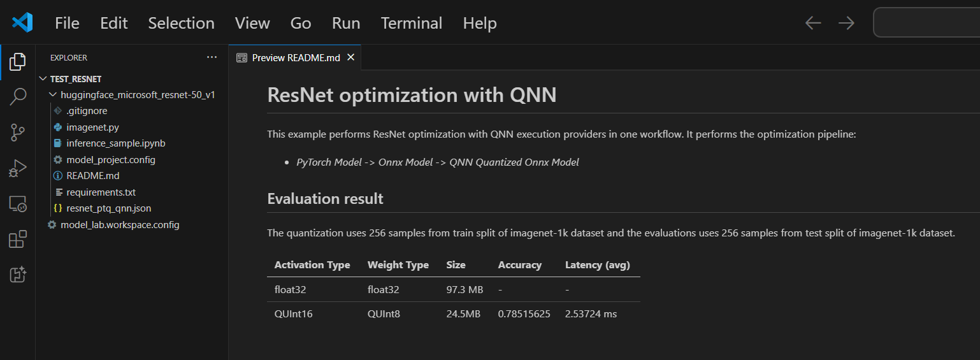Open the Selection menu
Screen dimensions: 980x360
click(181, 23)
